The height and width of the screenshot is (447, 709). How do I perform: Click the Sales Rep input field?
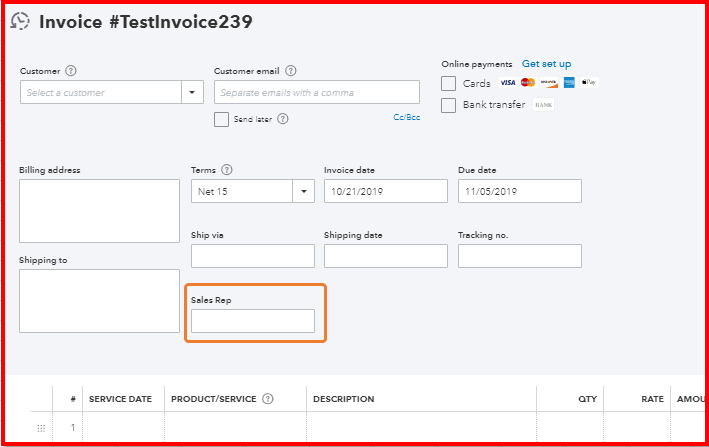click(x=253, y=321)
